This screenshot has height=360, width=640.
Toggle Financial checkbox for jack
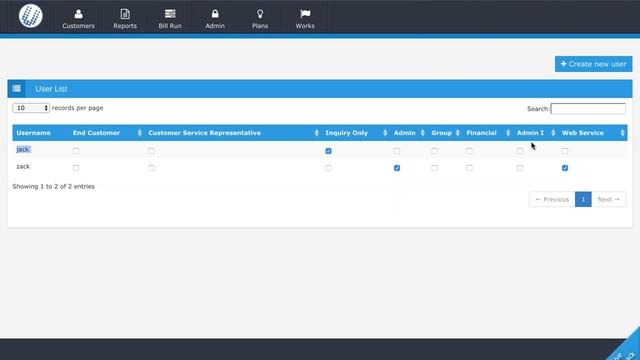[469, 151]
